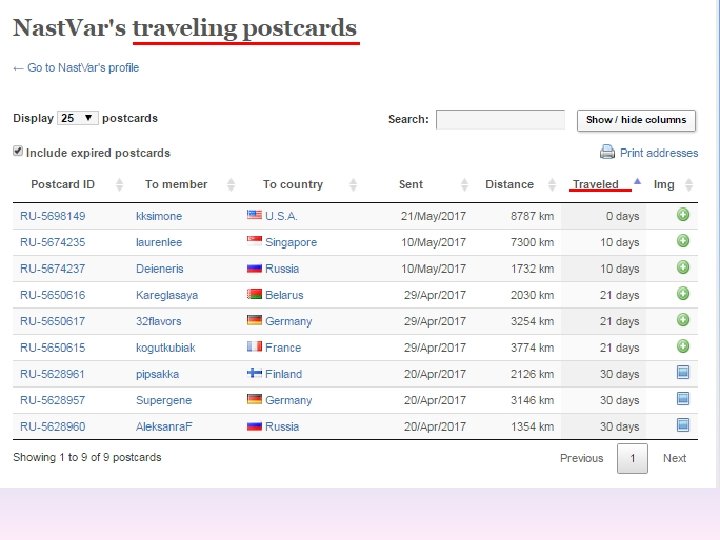
Task: Click in the Search input field
Action: [x=500, y=120]
